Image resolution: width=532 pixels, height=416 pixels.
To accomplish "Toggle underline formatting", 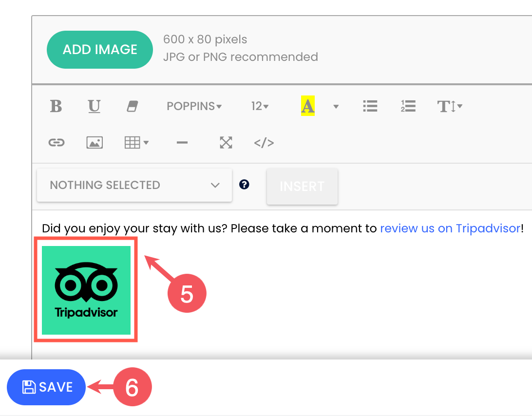I will [94, 106].
